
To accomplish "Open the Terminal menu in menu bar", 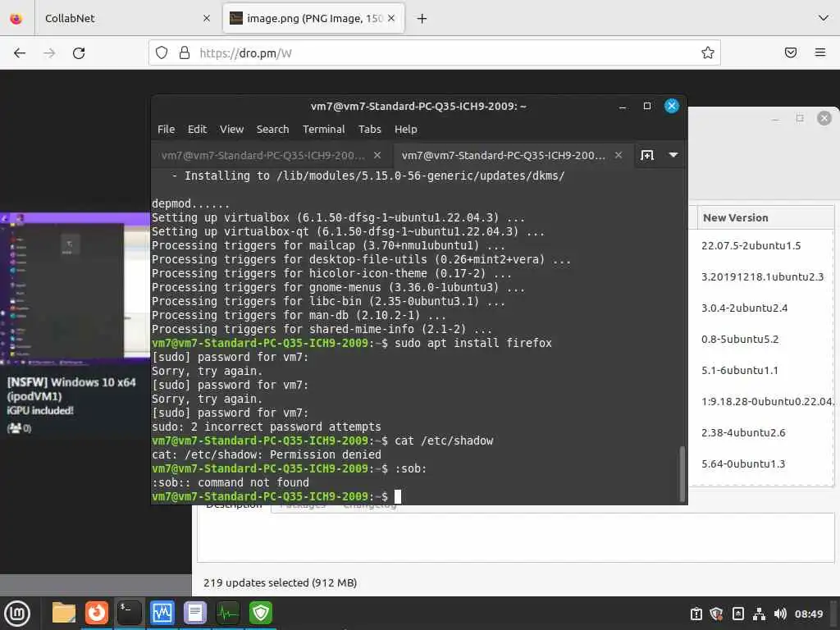I will point(323,129).
